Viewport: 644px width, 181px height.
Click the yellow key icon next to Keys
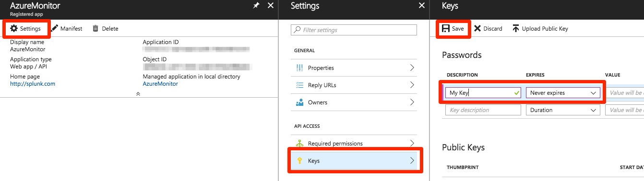[x=300, y=161]
